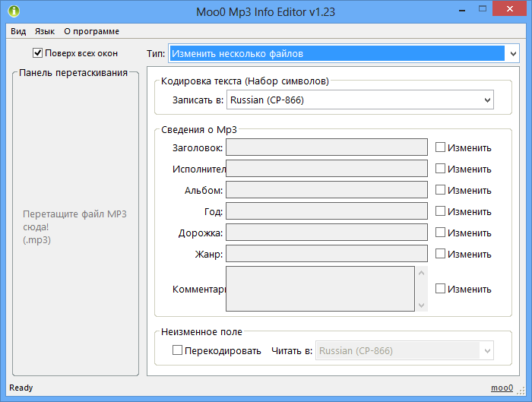Click the comment box scroll up arrow
This screenshot has width=532, height=402.
pos(421,273)
